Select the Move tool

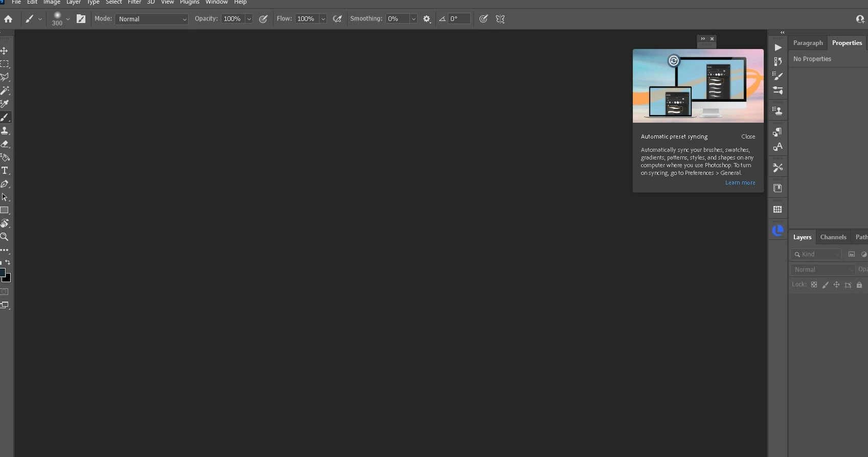click(x=4, y=51)
